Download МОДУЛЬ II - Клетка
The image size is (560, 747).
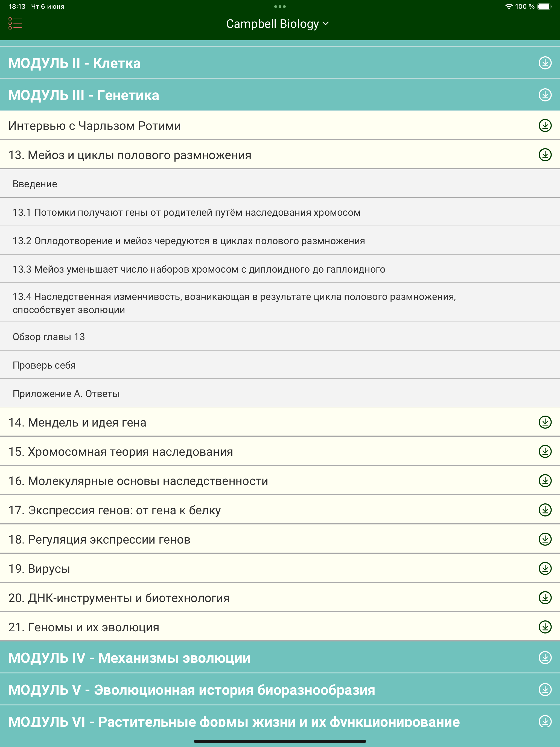coord(545,63)
